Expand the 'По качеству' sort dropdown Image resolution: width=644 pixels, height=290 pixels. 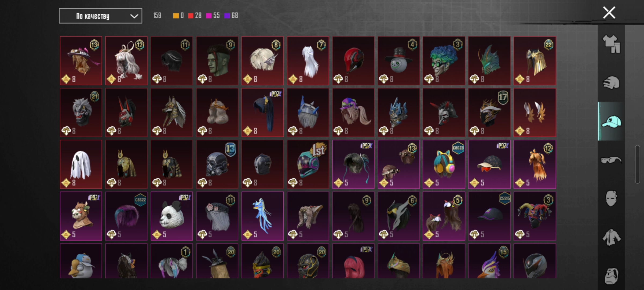101,16
